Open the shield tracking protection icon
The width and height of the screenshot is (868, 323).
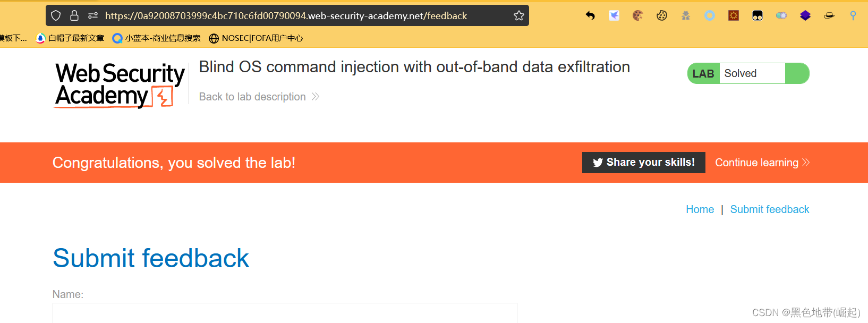[56, 16]
